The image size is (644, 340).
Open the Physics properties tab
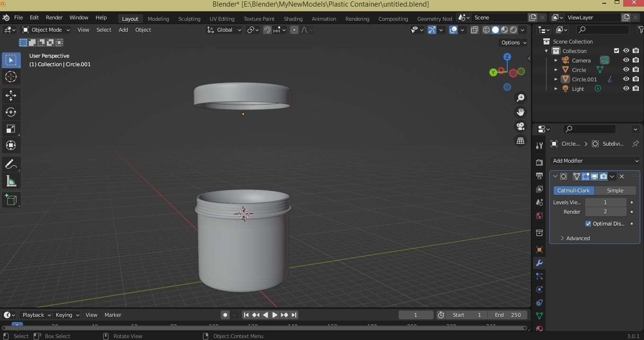click(539, 289)
